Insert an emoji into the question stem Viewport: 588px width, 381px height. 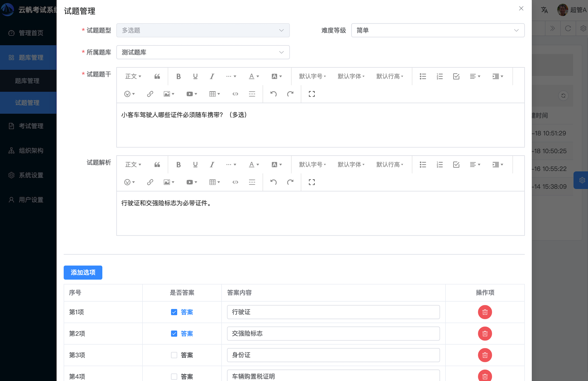(128, 94)
